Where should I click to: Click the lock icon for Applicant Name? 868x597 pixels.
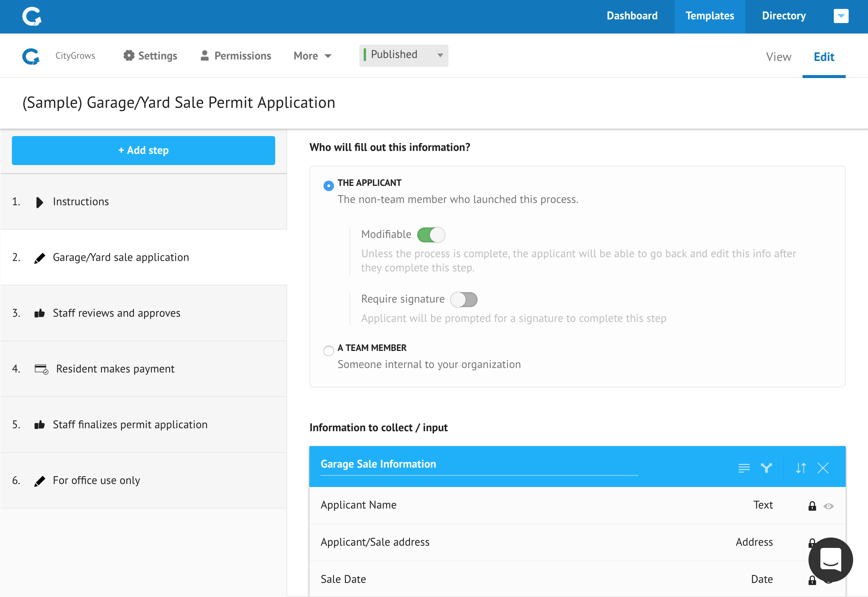[x=812, y=506]
